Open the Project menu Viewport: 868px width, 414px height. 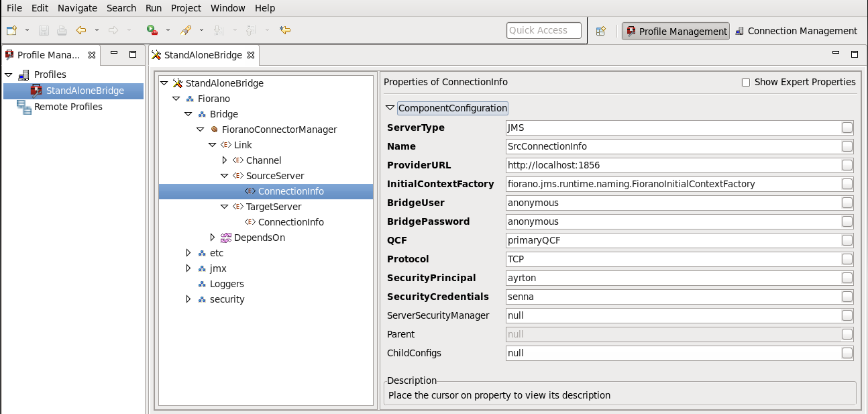(186, 8)
